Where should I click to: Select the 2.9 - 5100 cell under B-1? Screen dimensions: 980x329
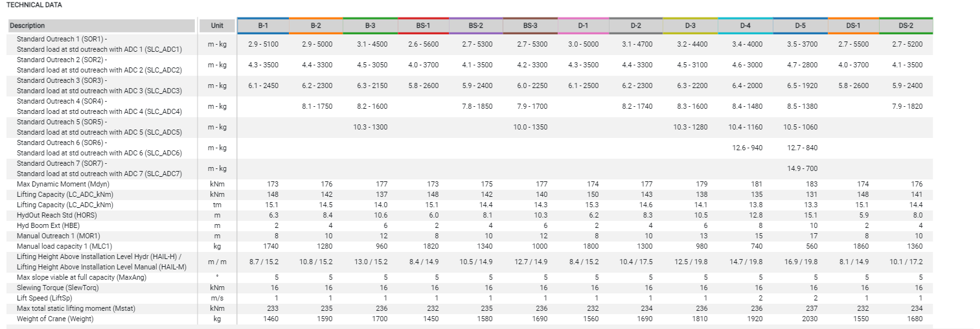[x=263, y=45]
